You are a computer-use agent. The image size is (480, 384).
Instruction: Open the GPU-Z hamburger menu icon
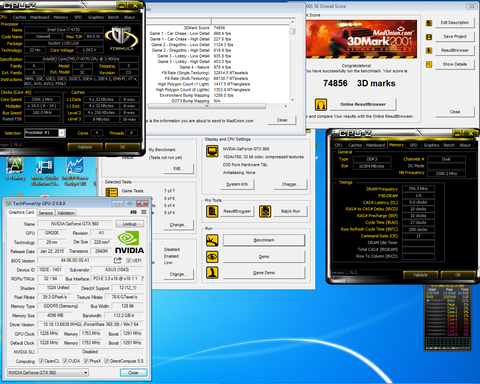pos(144,212)
